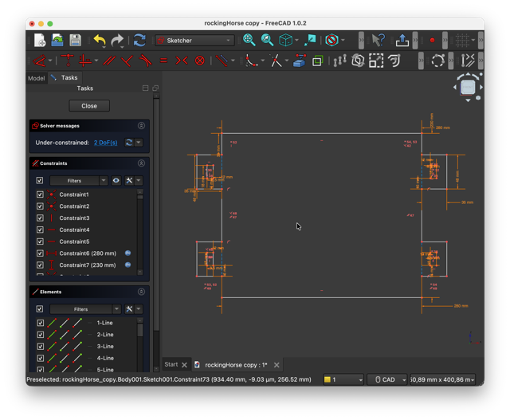Click the 2 DoF(s) link
Screen dimensions: 510x420
pyautogui.click(x=105, y=143)
